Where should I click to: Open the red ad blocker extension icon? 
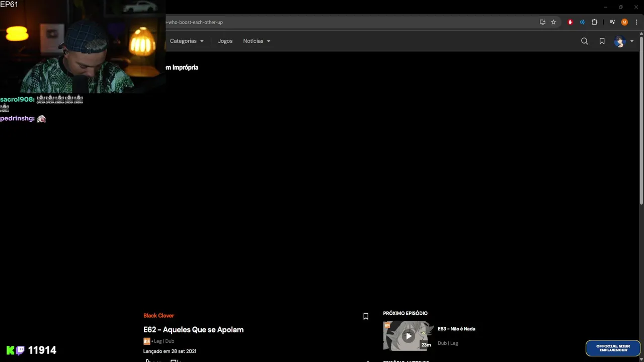570,22
